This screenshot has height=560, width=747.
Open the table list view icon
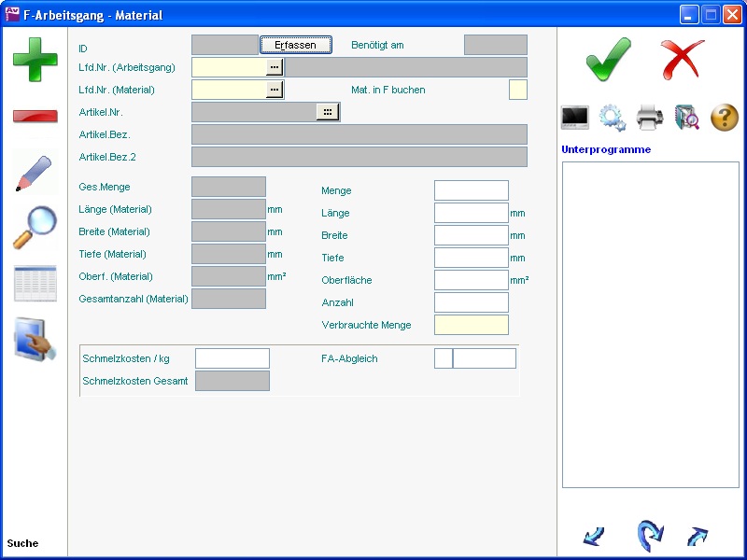[x=35, y=284]
